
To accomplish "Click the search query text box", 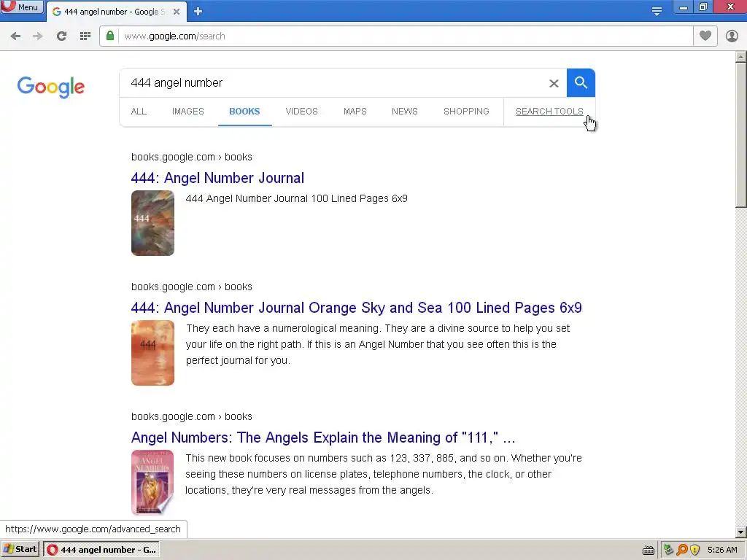I will pos(333,83).
